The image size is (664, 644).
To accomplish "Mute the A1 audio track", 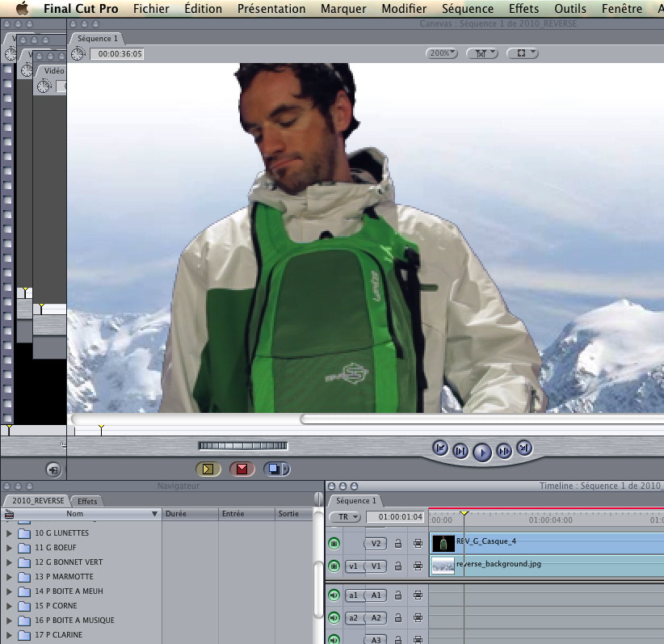I will tap(334, 596).
